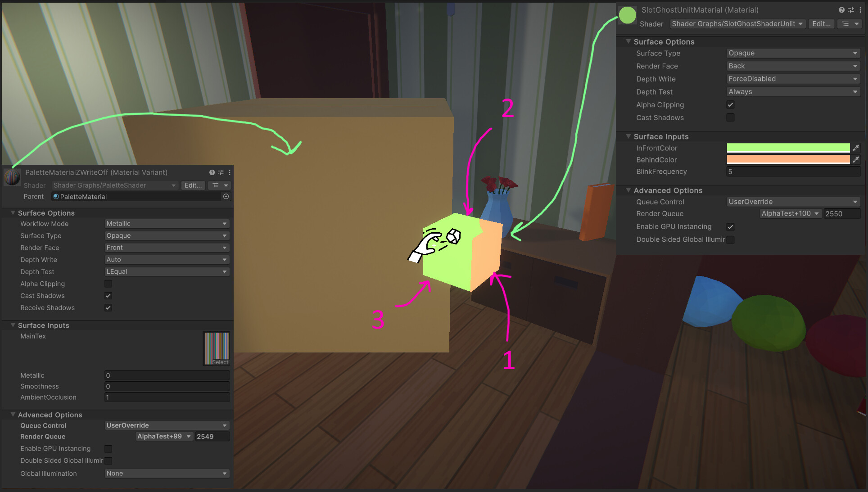Viewport: 868px width, 492px height.
Task: Uncheck Receive Shadows on PaletteMaterialZWriteOff
Action: pyautogui.click(x=108, y=308)
